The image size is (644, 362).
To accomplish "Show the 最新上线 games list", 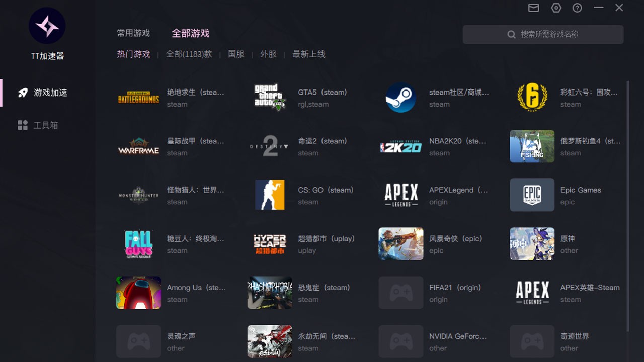I will coord(309,54).
